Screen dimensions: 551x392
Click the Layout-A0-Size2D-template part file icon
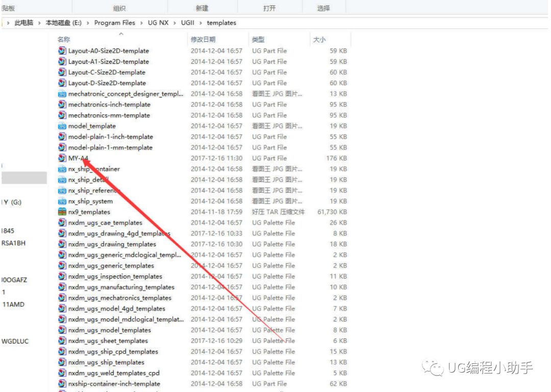pyautogui.click(x=62, y=51)
